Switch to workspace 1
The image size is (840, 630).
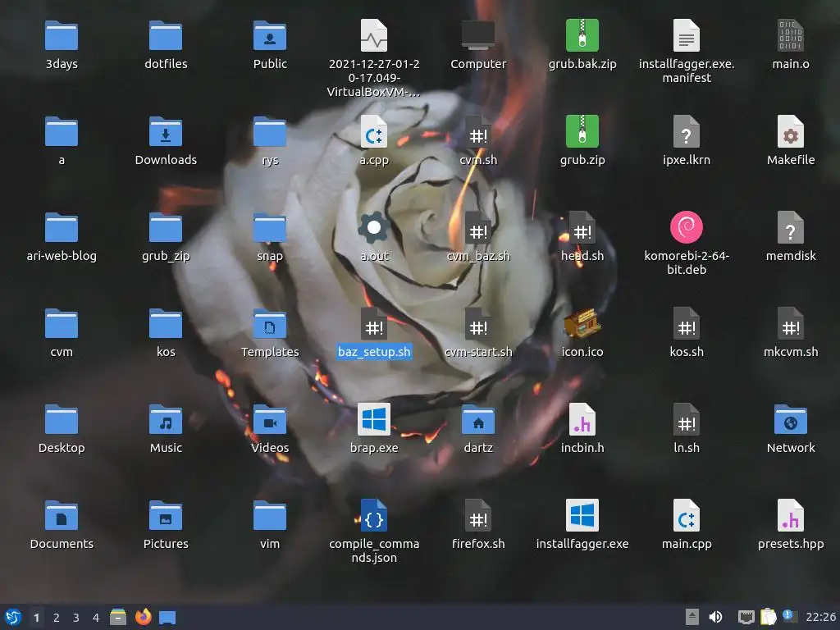(36, 618)
